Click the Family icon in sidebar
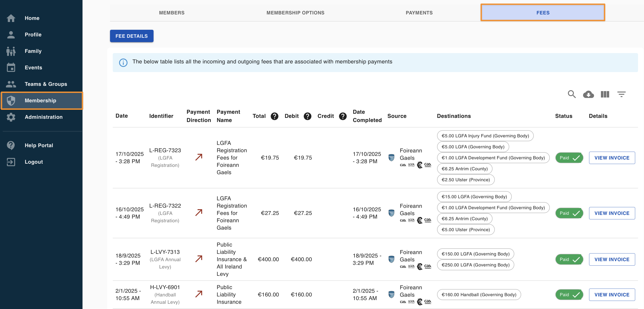The width and height of the screenshot is (644, 309). 11,51
